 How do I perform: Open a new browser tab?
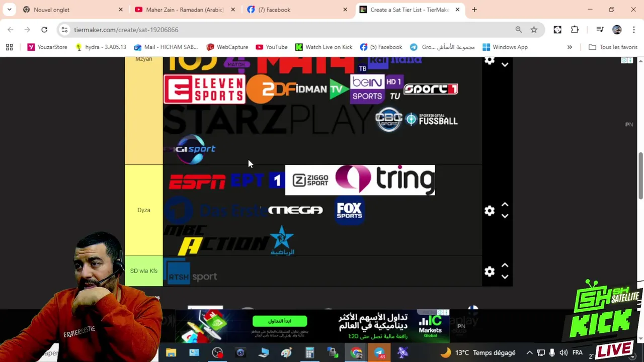click(474, 10)
